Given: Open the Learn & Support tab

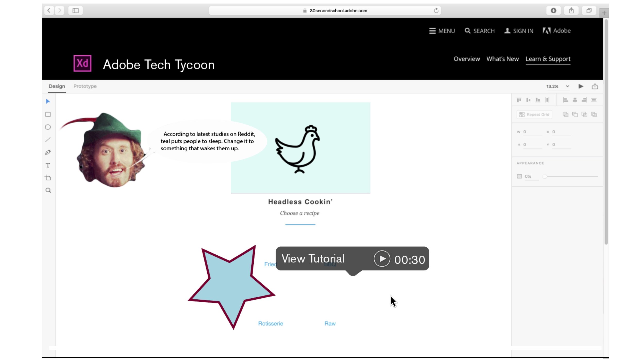Looking at the screenshot, I should pos(548,59).
